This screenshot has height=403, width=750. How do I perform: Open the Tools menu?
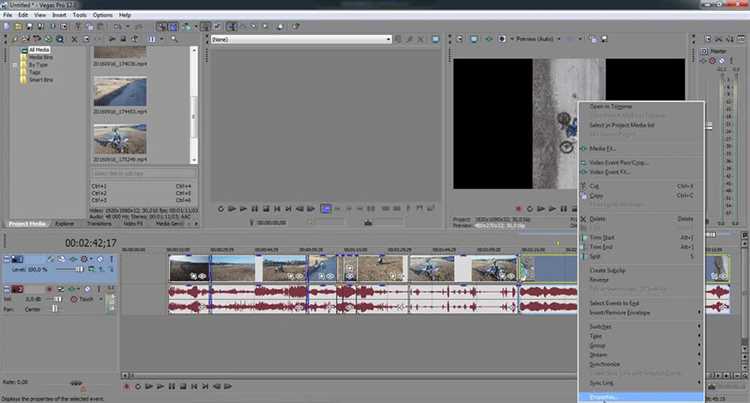pyautogui.click(x=79, y=15)
